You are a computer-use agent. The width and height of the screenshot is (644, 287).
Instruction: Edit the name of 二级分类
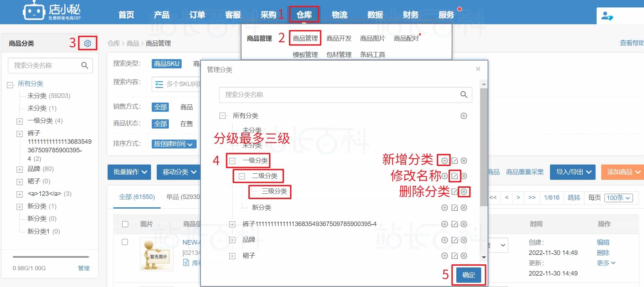tap(455, 176)
